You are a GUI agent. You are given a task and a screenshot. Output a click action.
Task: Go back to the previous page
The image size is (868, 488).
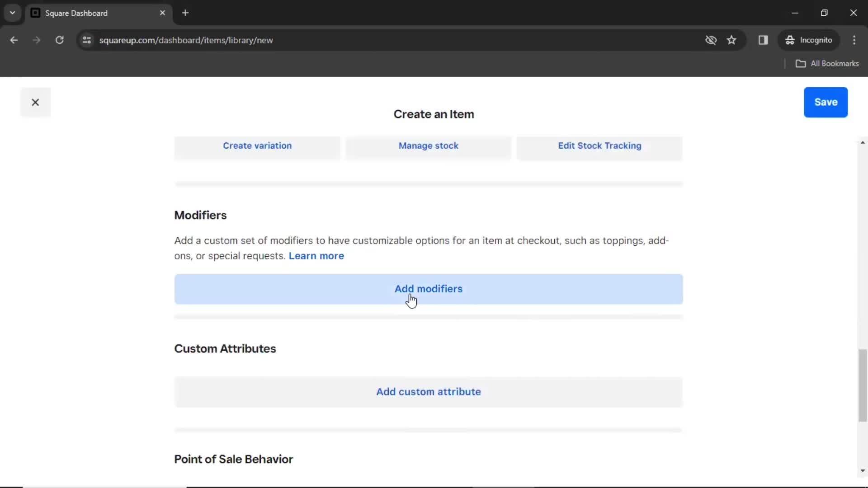click(14, 40)
